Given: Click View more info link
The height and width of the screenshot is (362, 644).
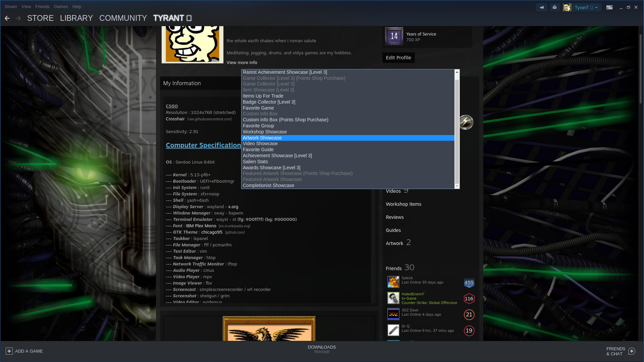Looking at the screenshot, I should tap(242, 63).
